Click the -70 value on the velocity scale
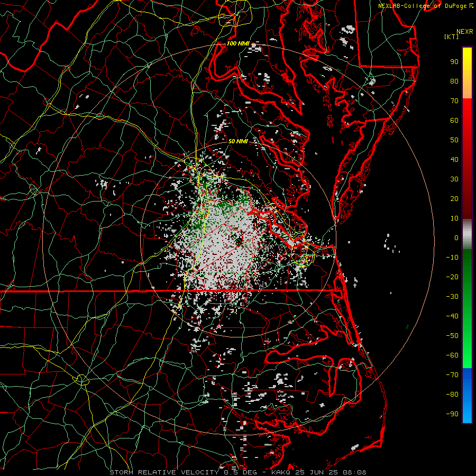Screen dimensions: 476x476 coord(452,375)
